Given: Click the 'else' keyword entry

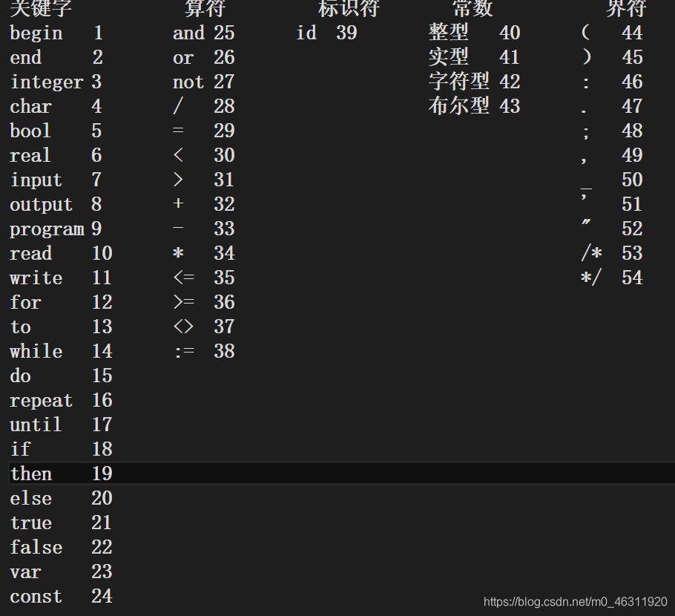Looking at the screenshot, I should pyautogui.click(x=31, y=499).
